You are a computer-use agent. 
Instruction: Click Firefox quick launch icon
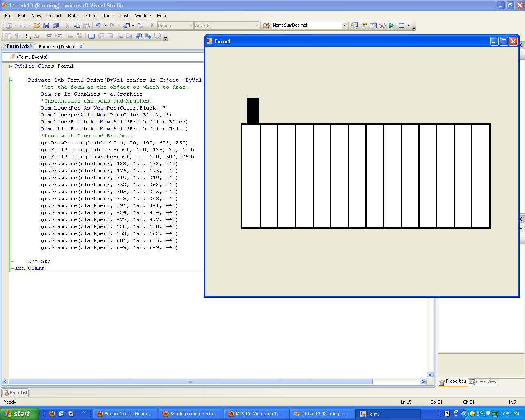click(x=52, y=414)
